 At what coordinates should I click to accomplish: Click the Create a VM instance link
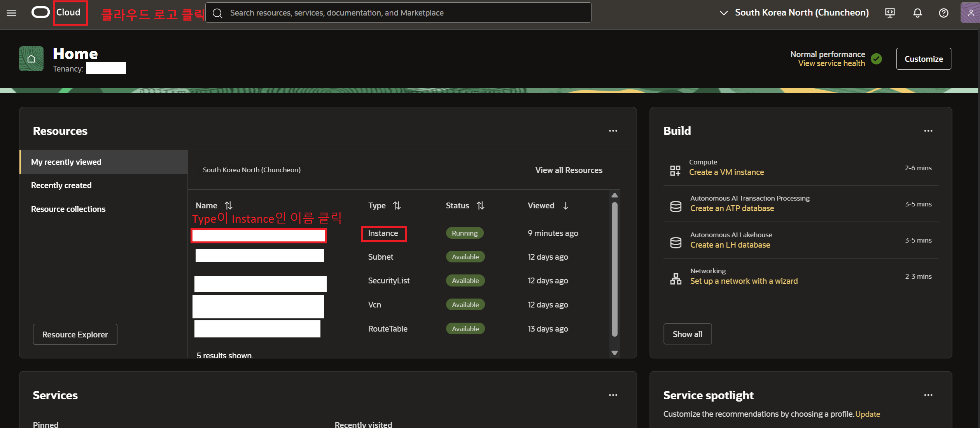[726, 172]
